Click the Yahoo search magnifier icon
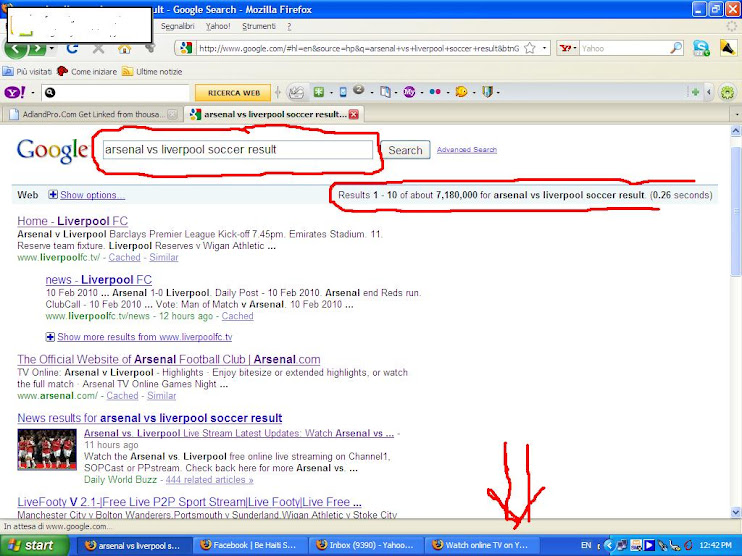Image resolution: width=742 pixels, height=556 pixels. coord(676,48)
